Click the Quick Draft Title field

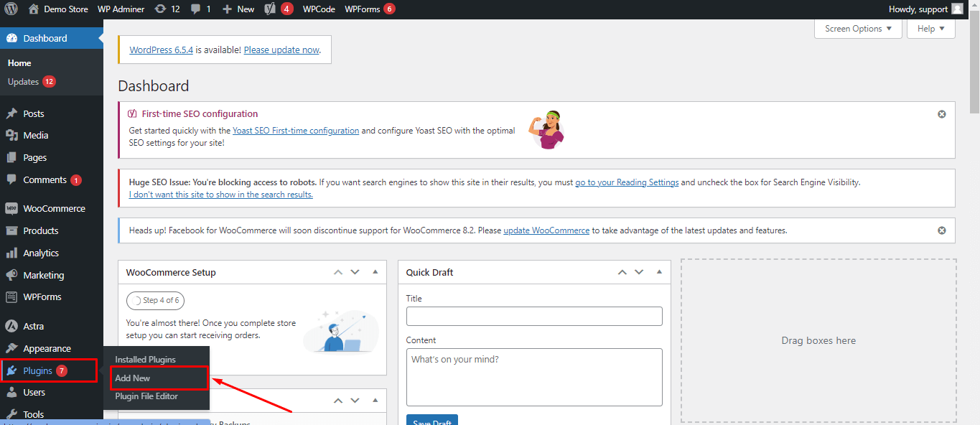[534, 317]
